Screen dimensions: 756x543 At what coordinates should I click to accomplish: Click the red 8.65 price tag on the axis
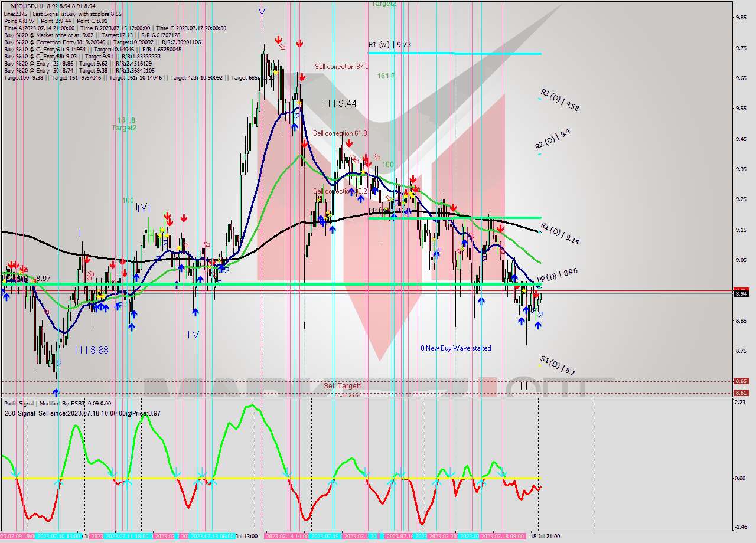pos(741,381)
